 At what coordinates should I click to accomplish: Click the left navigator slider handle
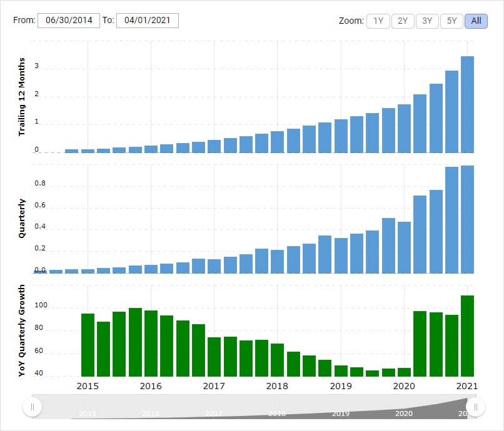pyautogui.click(x=32, y=407)
